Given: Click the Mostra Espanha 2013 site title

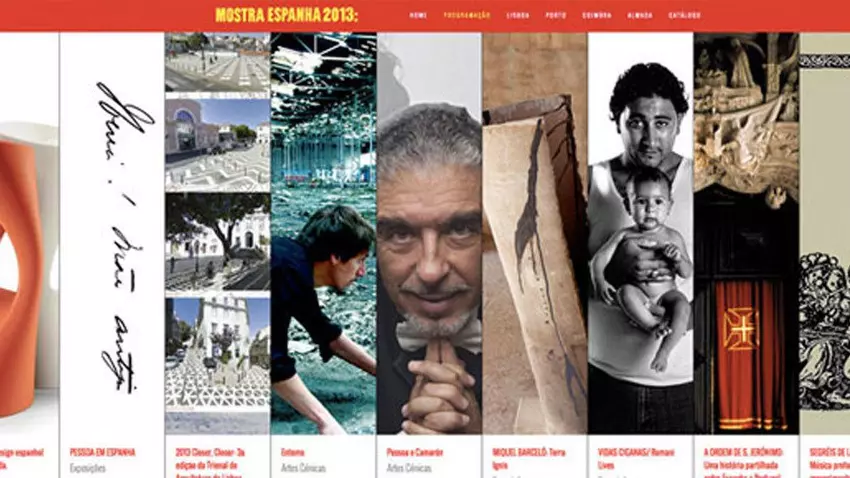Looking at the screenshot, I should 287,15.
